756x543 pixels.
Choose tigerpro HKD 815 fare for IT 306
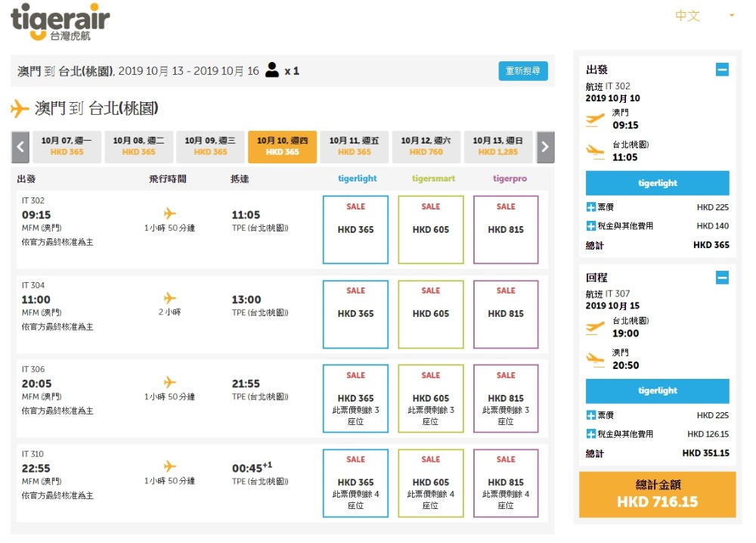[506, 399]
